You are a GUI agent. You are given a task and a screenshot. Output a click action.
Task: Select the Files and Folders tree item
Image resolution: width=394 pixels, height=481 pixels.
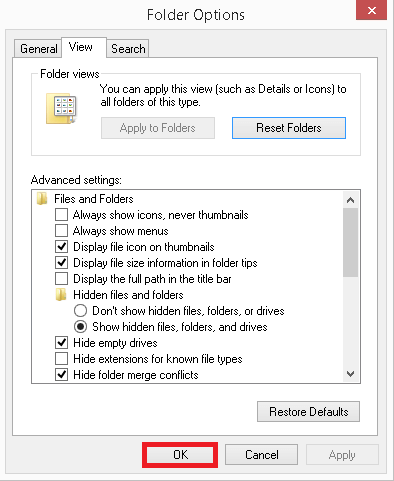[94, 199]
